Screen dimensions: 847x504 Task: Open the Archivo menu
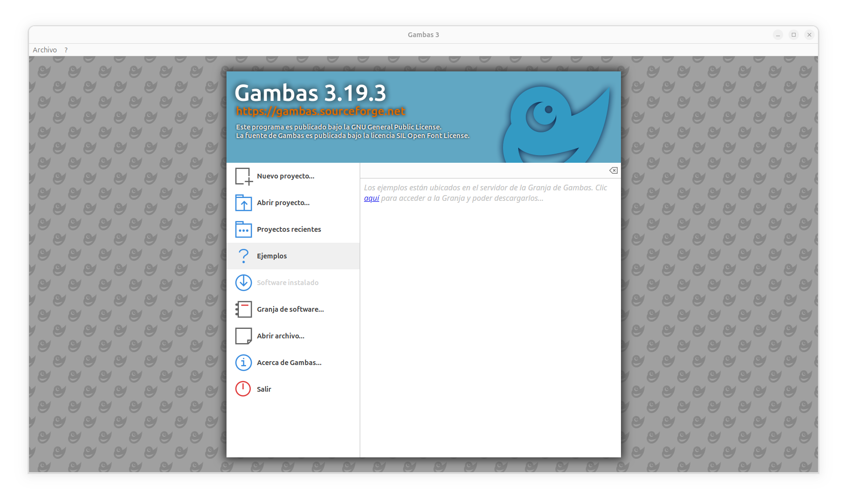(45, 50)
